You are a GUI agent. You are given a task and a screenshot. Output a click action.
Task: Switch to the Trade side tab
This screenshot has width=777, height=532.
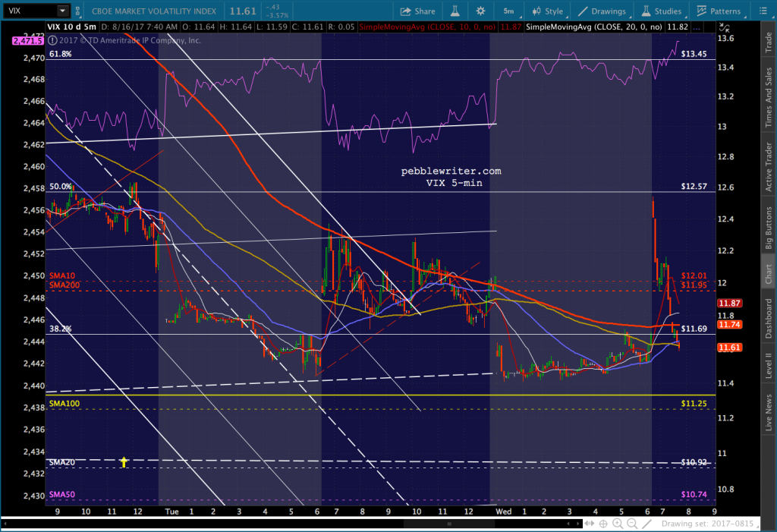769,42
